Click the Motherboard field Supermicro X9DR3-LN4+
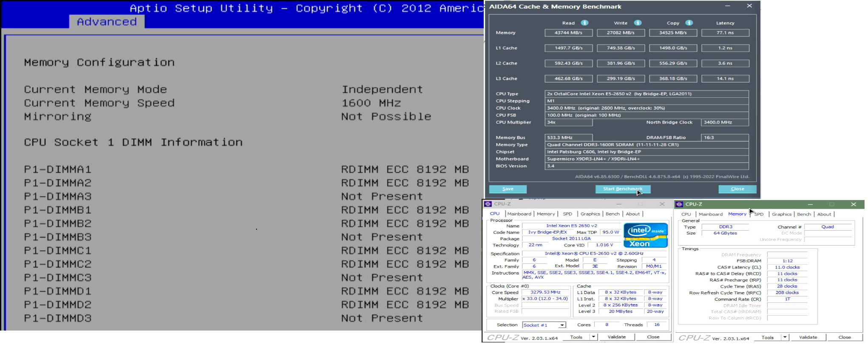This screenshot has height=345, width=868. [x=647, y=159]
